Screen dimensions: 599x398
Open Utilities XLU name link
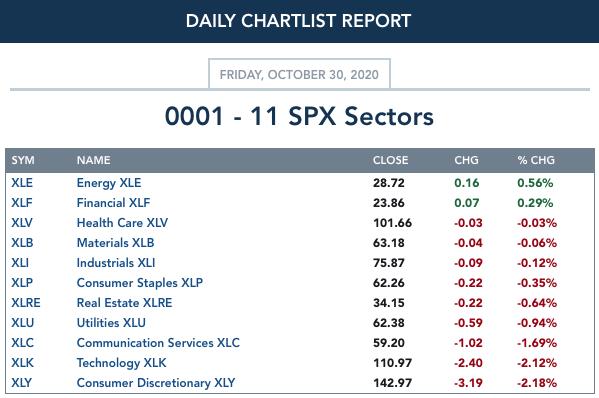tap(111, 323)
